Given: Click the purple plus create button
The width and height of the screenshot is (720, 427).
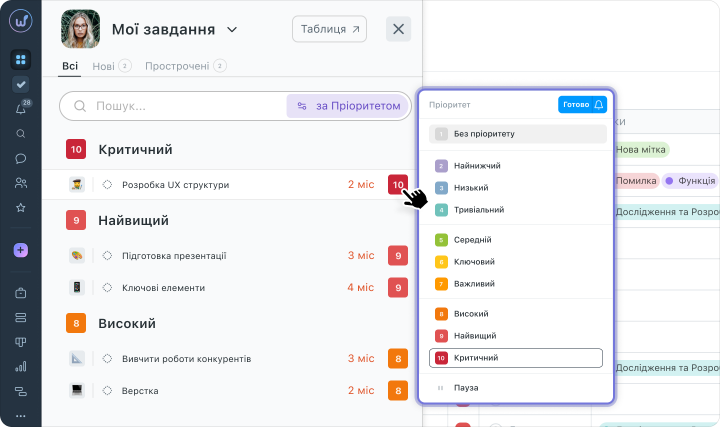Looking at the screenshot, I should [x=21, y=250].
